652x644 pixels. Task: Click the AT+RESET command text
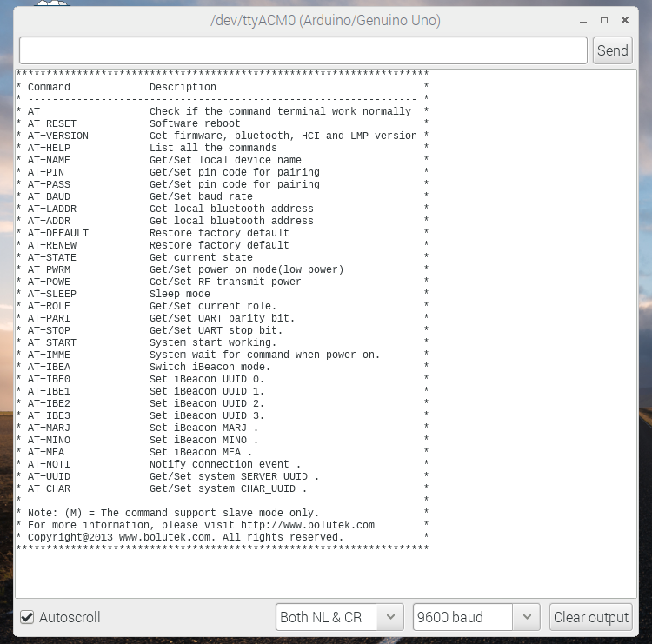click(x=52, y=124)
